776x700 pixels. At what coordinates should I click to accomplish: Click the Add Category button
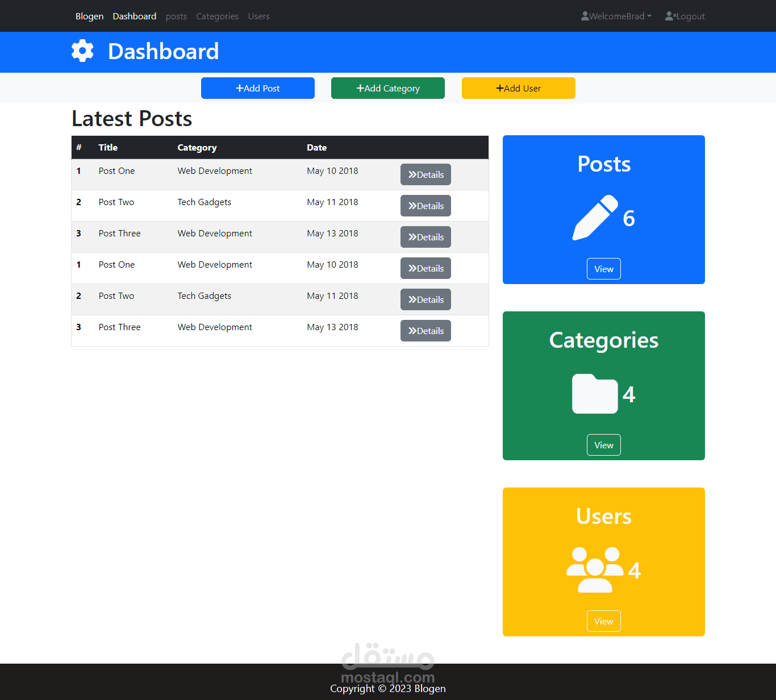[x=387, y=88]
